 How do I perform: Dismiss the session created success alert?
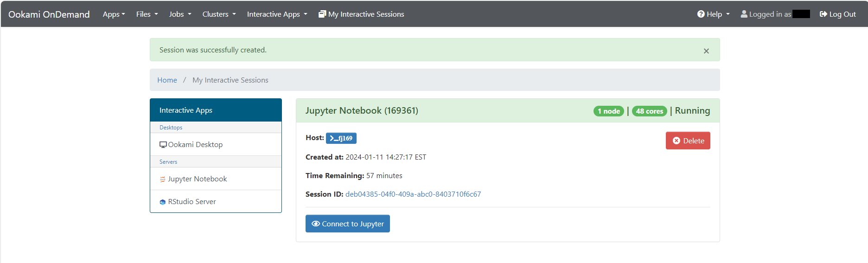point(706,51)
